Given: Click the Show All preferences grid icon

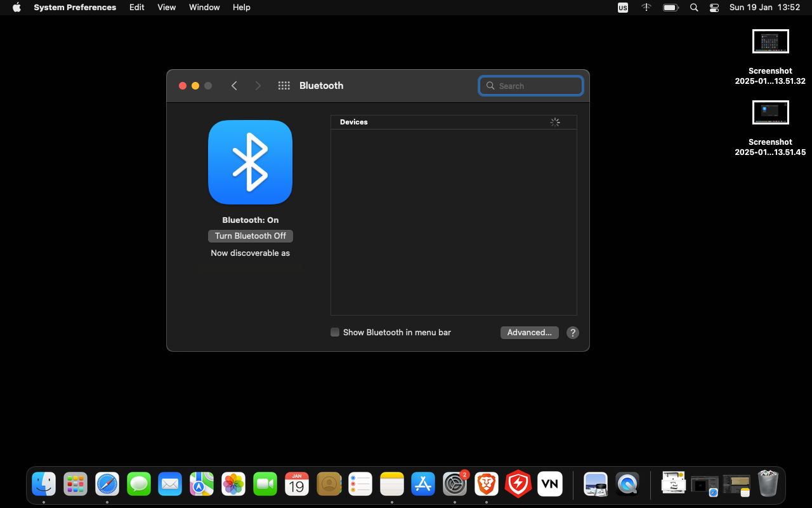Looking at the screenshot, I should click(x=284, y=85).
